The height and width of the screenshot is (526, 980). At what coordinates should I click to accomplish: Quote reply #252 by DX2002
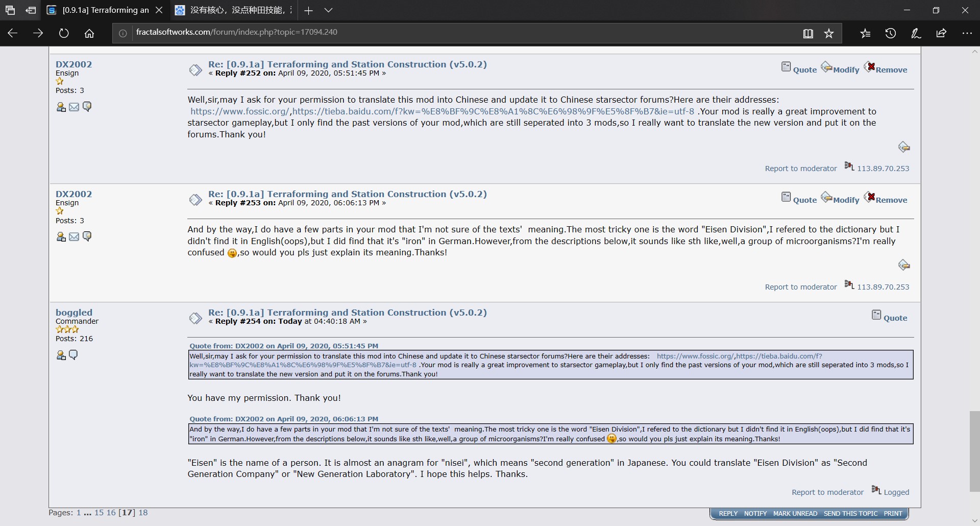pyautogui.click(x=799, y=69)
